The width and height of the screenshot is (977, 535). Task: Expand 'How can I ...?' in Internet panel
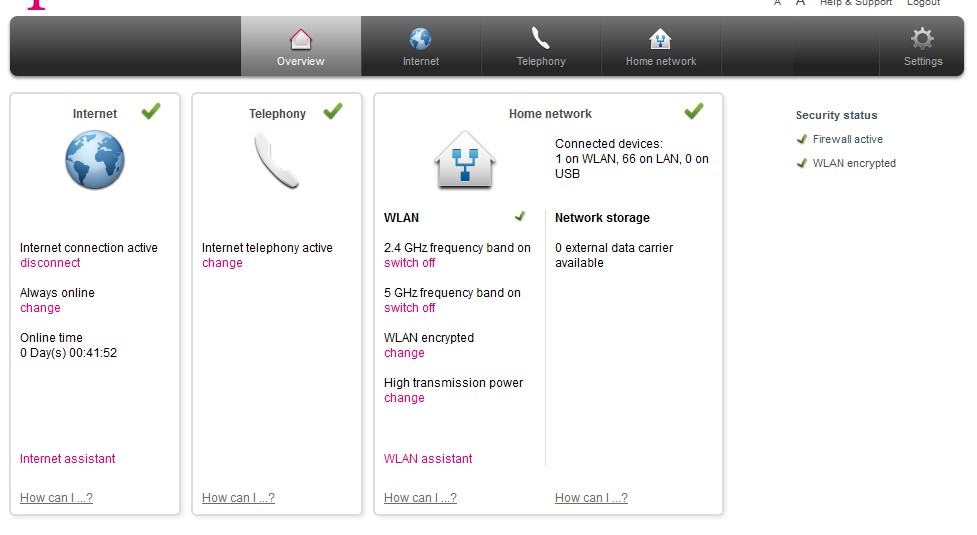click(x=56, y=498)
